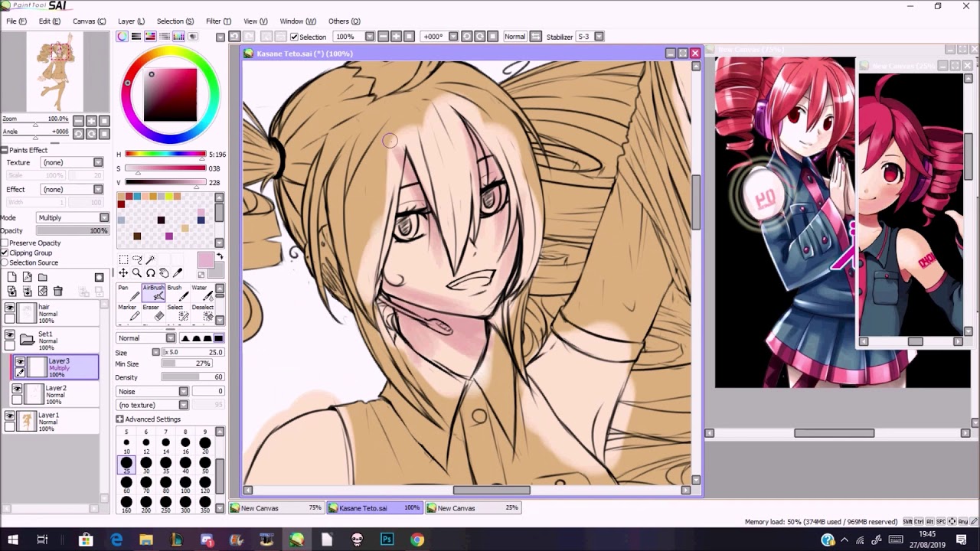The height and width of the screenshot is (551, 980).
Task: Activate the Move tool
Action: (x=122, y=273)
